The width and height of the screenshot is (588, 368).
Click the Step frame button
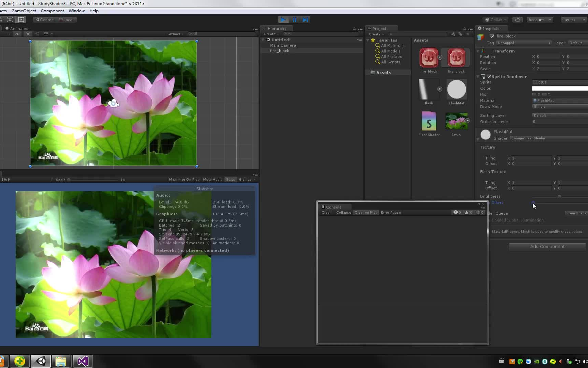[x=305, y=19]
